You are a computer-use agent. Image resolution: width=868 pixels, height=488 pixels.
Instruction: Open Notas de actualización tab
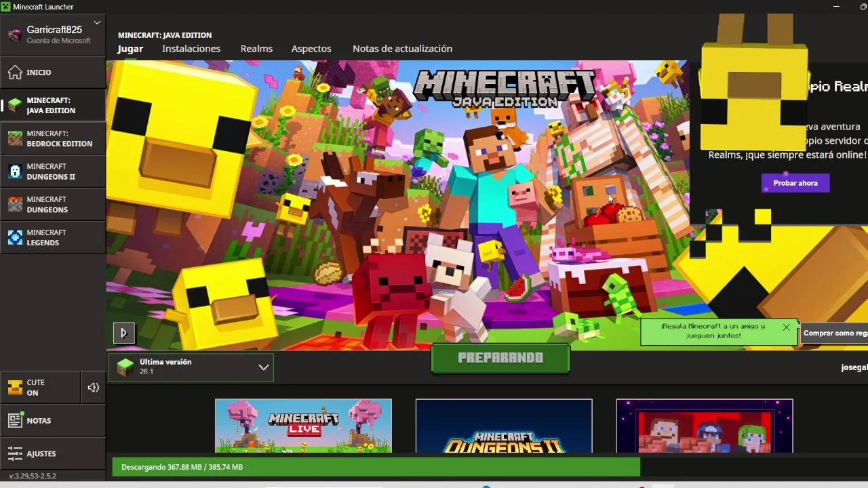(402, 49)
